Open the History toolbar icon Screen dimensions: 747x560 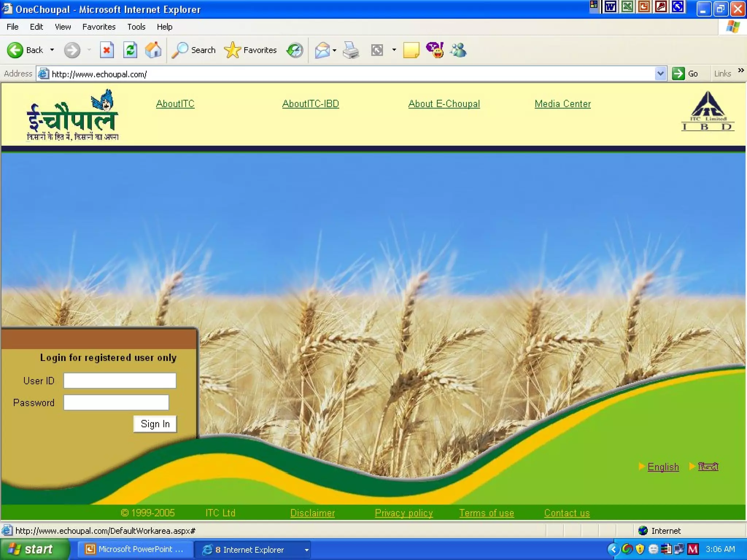click(x=295, y=50)
